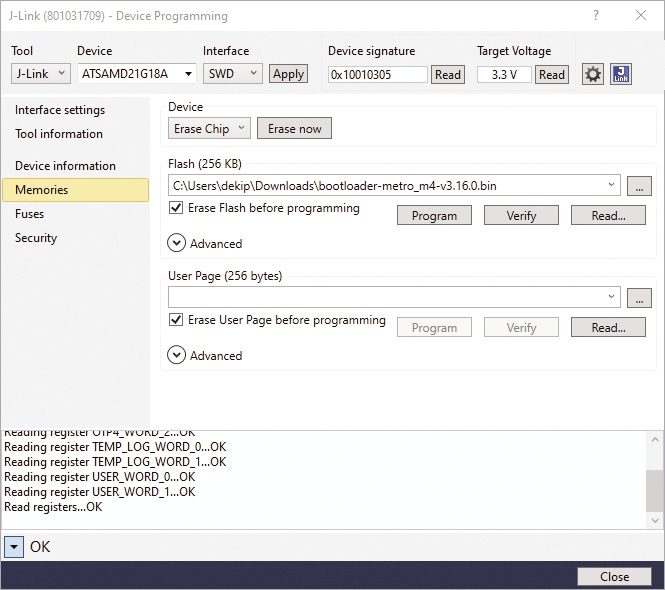Click Read... for Flash memory
665x590 pixels.
608,215
